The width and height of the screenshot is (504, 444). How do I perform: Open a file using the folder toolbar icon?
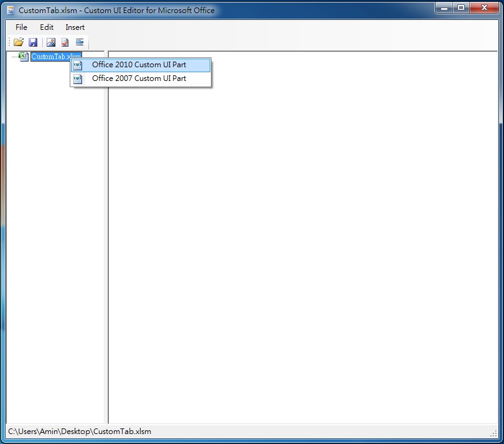pos(18,42)
